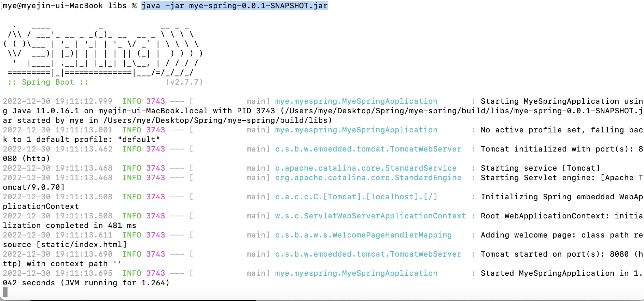Click timestamp 2022-12-30 19:11:13.695
This screenshot has width=644, height=301.
[x=58, y=273]
